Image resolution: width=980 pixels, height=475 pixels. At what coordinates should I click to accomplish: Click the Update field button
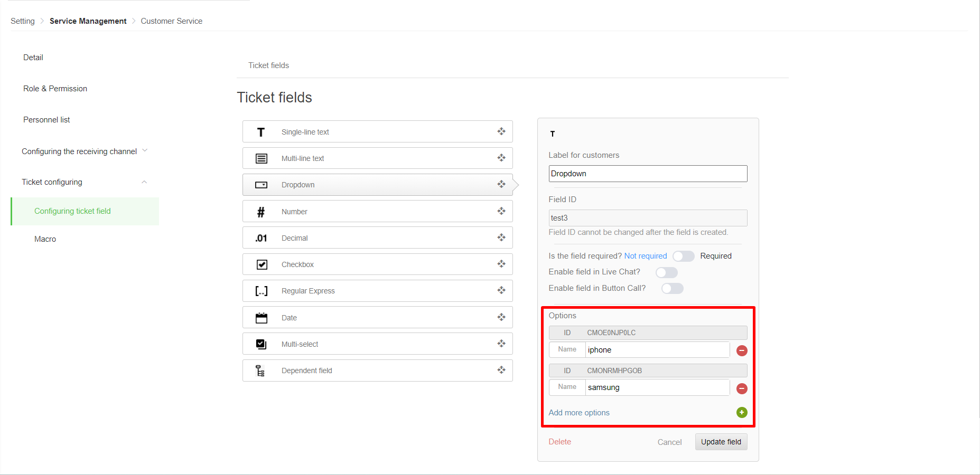point(721,442)
